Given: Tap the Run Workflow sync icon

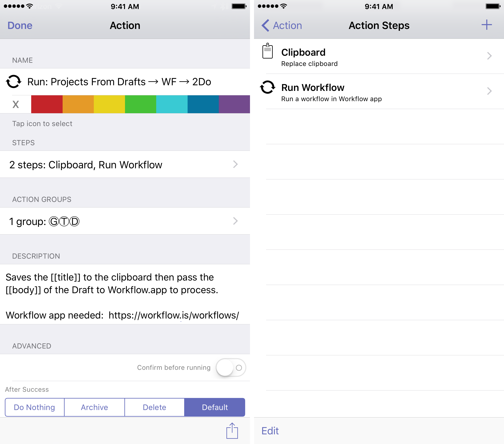Looking at the screenshot, I should 267,87.
